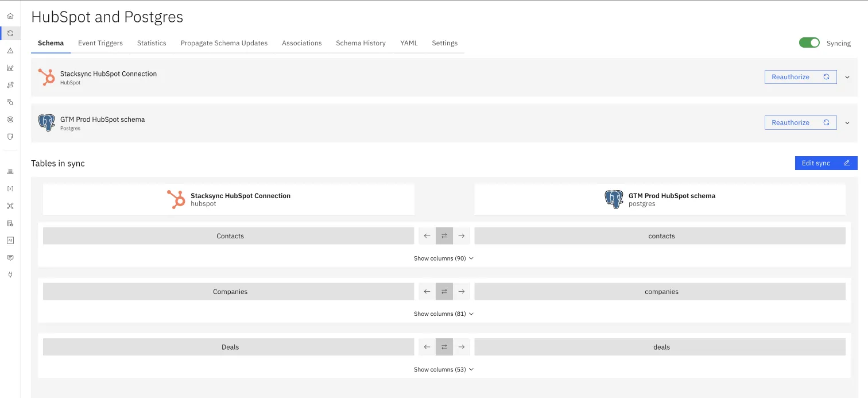
Task: Show columns (81) for Companies
Action: coord(444,314)
